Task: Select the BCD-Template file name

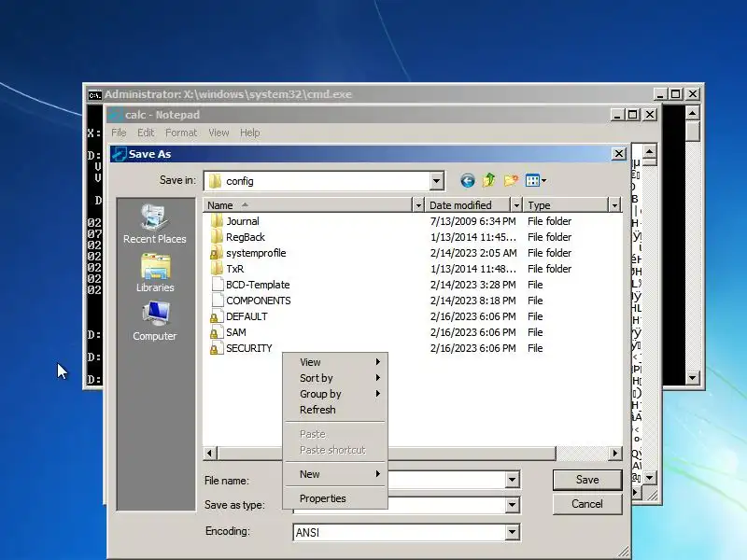Action: click(x=258, y=285)
